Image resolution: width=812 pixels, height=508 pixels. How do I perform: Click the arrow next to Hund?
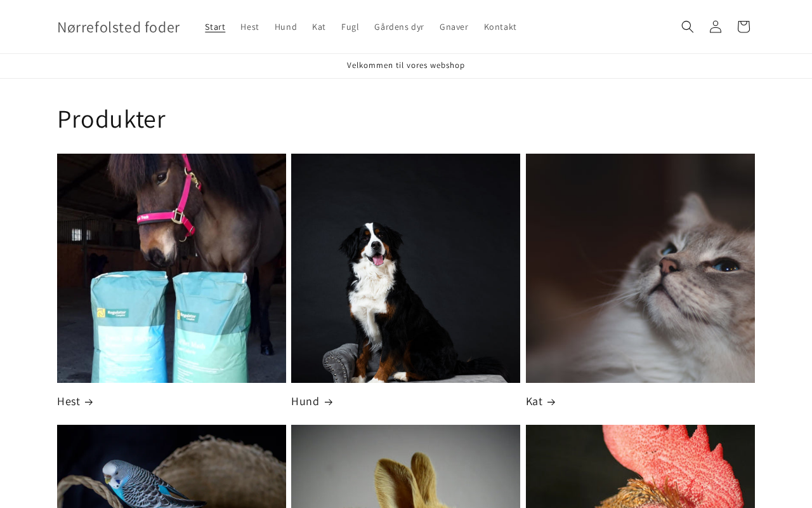click(329, 402)
